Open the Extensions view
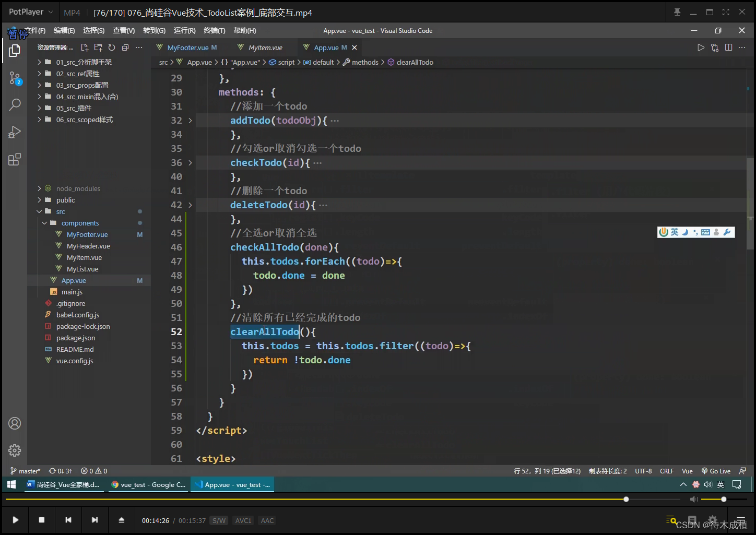Image resolution: width=756 pixels, height=535 pixels. [x=15, y=159]
